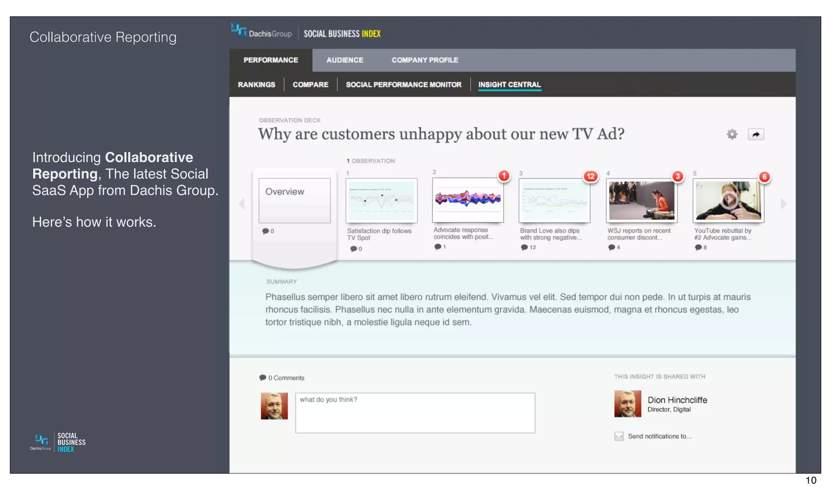
Task: Click in the 'what do you think?' box
Action: pos(415,413)
